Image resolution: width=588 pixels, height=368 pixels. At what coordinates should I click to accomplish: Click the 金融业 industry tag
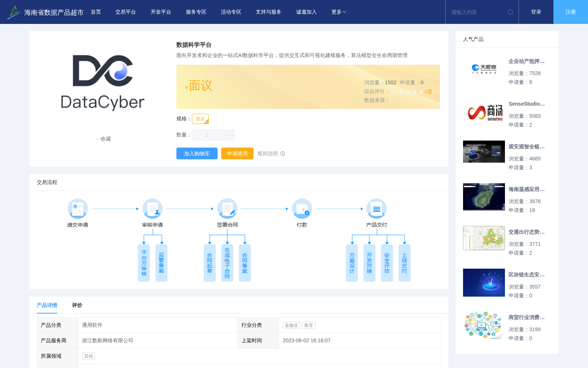tap(291, 325)
